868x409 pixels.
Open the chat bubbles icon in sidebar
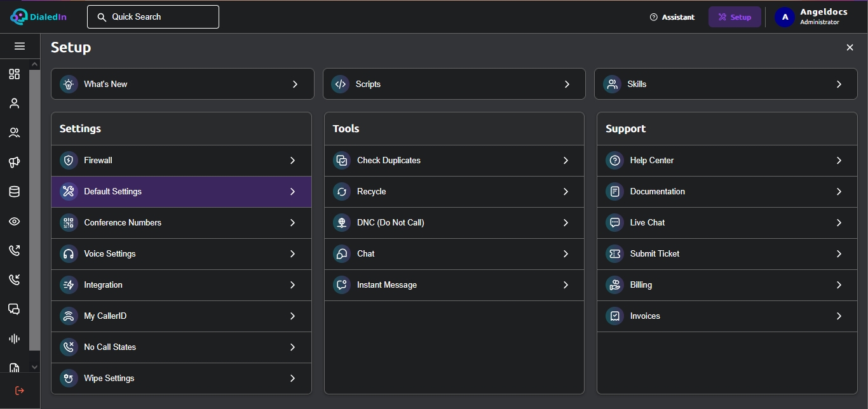click(14, 309)
